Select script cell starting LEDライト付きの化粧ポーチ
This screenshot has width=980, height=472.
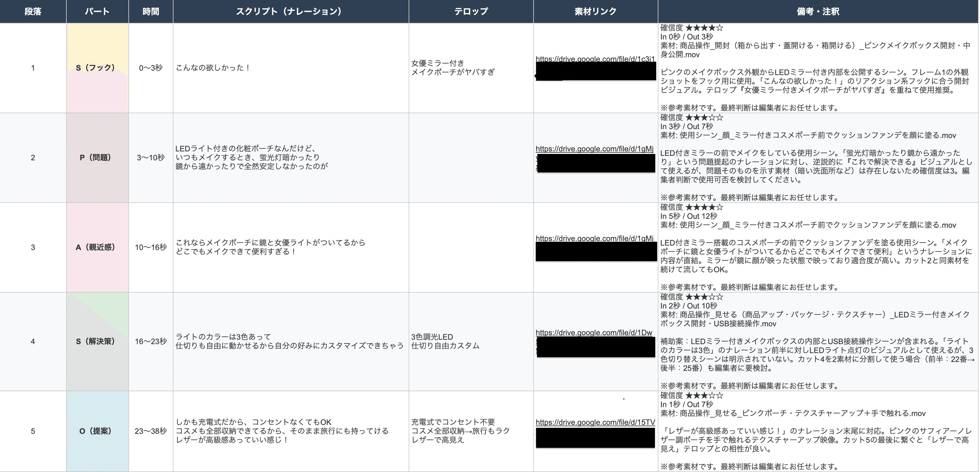click(x=291, y=157)
